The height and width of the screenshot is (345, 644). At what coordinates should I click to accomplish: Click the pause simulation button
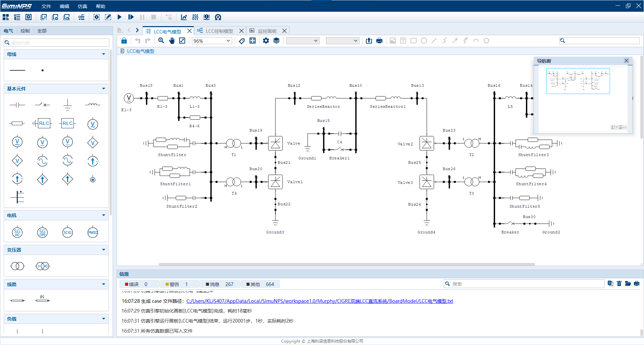(142, 17)
